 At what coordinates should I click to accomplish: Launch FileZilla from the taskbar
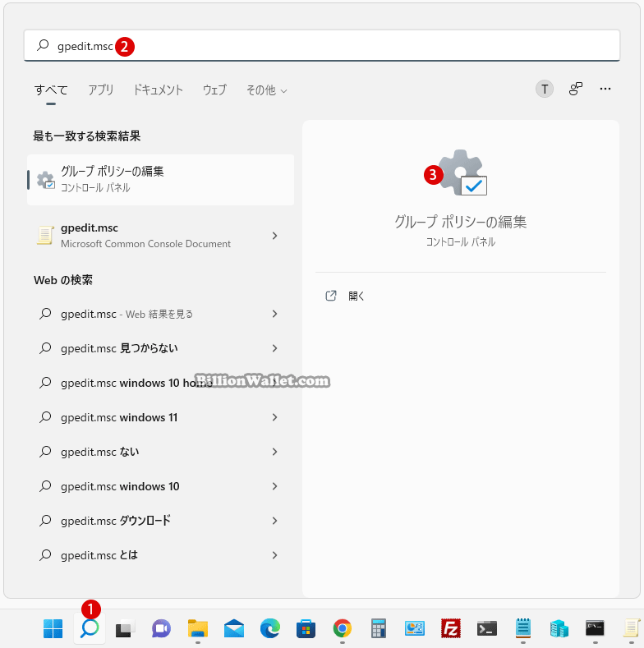(x=450, y=628)
